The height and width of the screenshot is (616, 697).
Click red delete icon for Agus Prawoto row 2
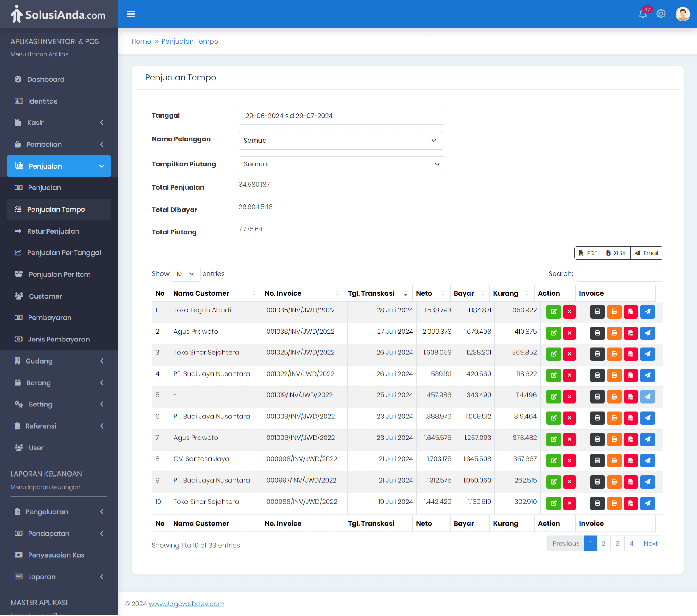pos(569,333)
